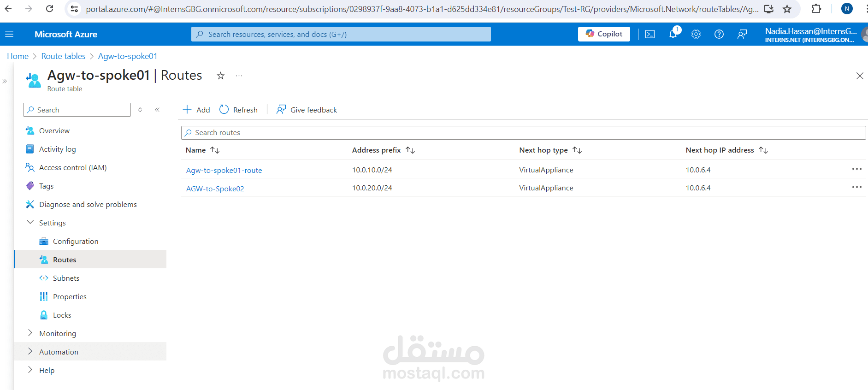Open the hamburger portal menu
The height and width of the screenshot is (390, 868).
(x=9, y=34)
